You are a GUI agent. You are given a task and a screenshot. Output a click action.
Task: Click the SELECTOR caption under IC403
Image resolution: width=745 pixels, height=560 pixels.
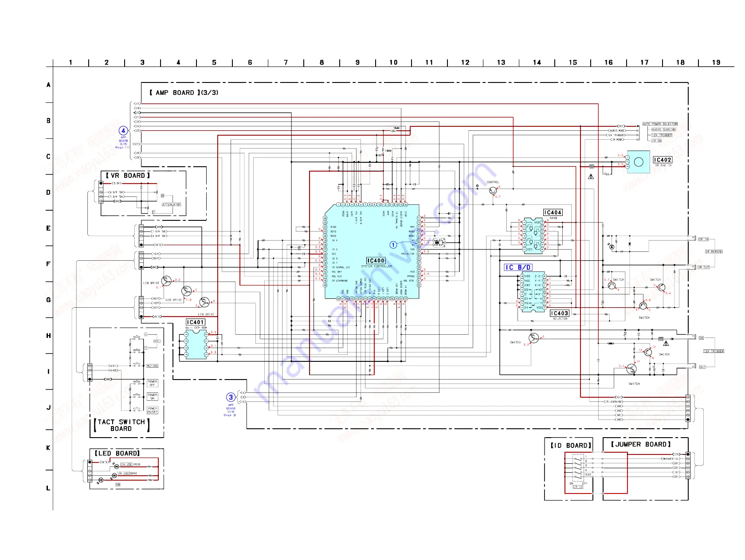(x=560, y=319)
